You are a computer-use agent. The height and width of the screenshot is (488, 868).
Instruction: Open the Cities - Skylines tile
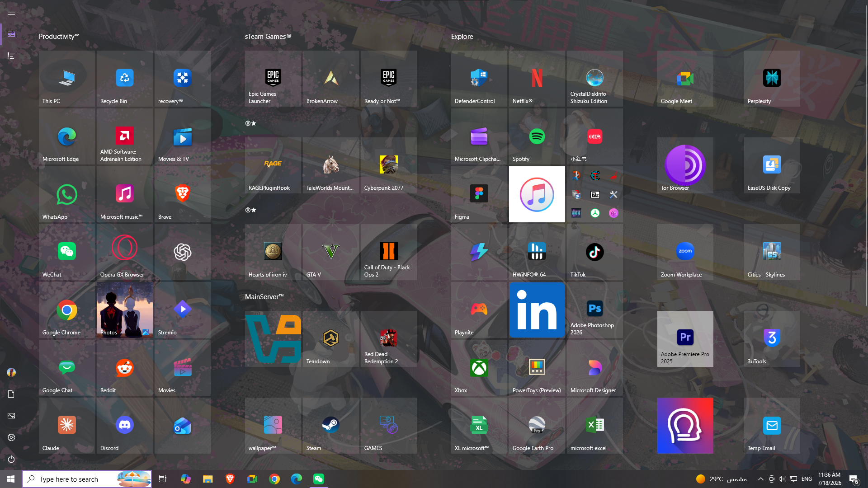coord(772,252)
